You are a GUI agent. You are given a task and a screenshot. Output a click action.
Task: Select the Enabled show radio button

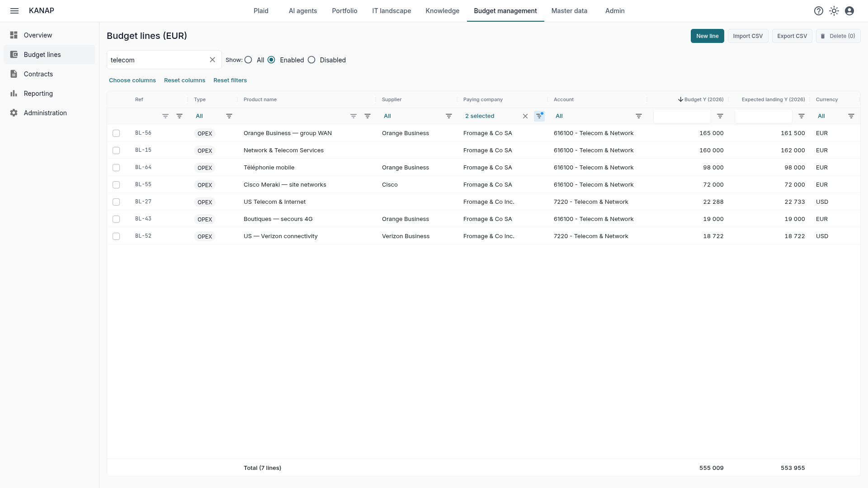pos(271,60)
